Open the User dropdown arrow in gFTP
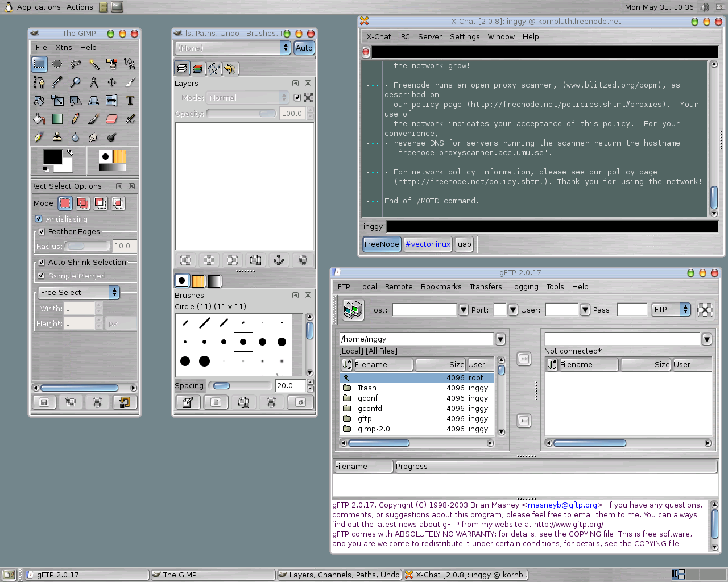This screenshot has width=728, height=582. (585, 310)
